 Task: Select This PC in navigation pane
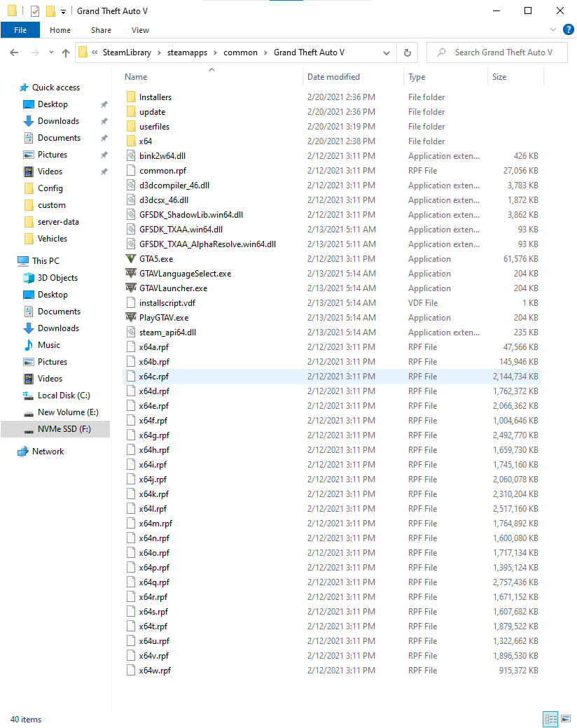click(39, 261)
